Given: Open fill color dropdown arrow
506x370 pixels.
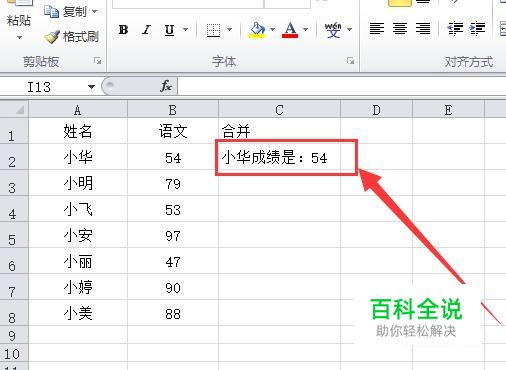Looking at the screenshot, I should (x=272, y=30).
